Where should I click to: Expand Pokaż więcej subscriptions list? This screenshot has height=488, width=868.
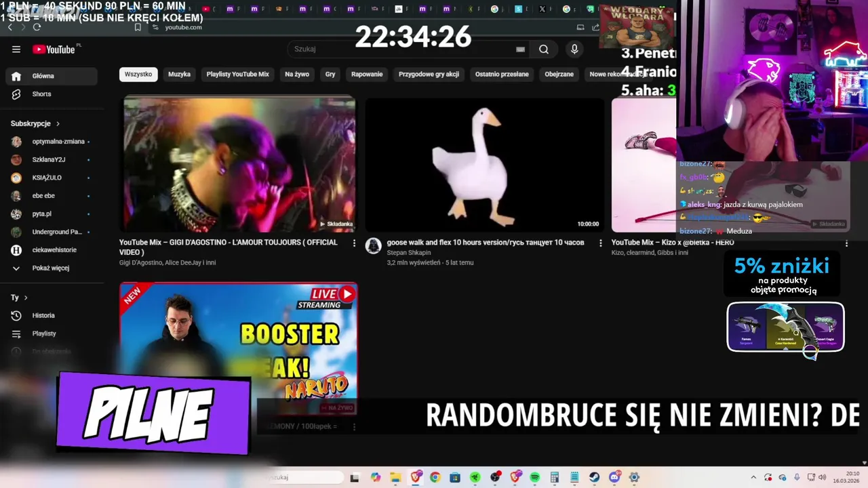point(52,268)
